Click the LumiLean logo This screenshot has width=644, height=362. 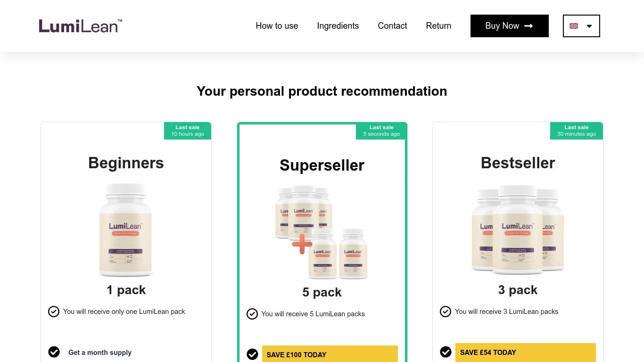[80, 26]
